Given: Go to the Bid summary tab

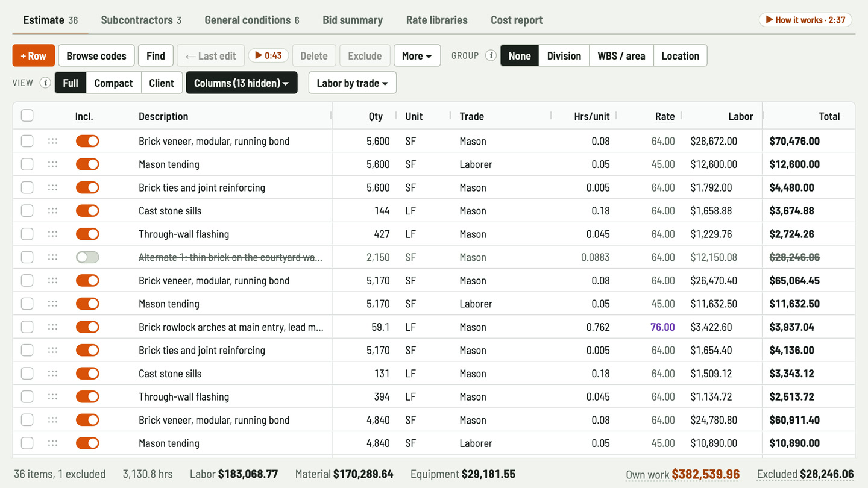Looking at the screenshot, I should tap(353, 20).
